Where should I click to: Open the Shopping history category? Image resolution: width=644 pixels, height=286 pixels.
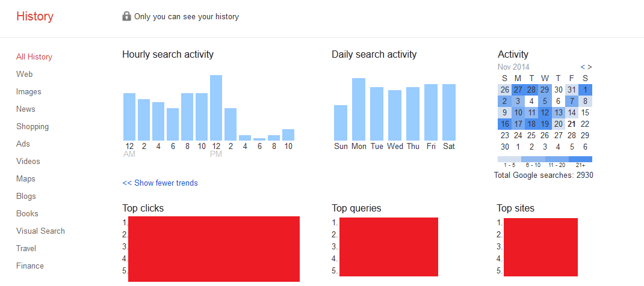(33, 126)
